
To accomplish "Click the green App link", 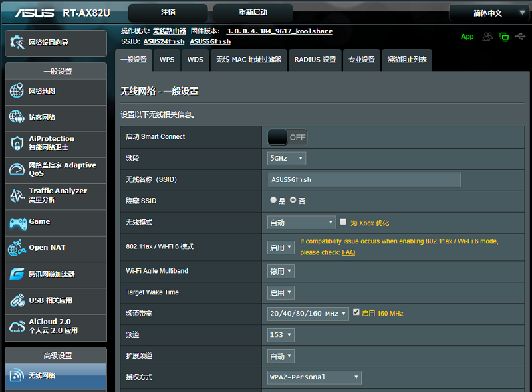I will (x=467, y=37).
